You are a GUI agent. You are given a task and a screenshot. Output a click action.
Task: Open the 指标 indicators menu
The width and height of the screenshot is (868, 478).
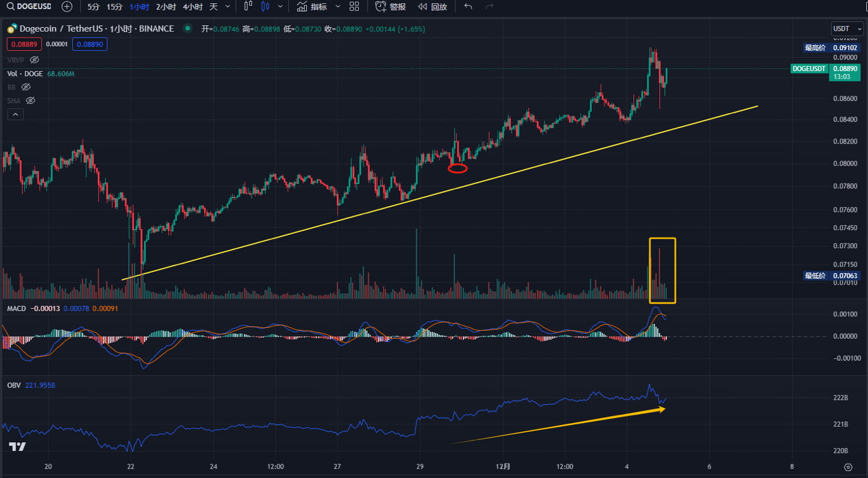point(312,7)
